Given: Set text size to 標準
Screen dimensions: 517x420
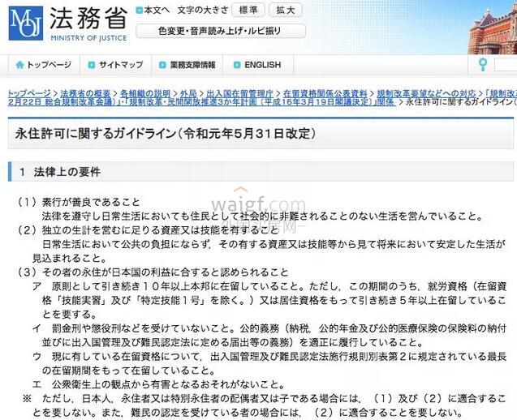Looking at the screenshot, I should 248,11.
